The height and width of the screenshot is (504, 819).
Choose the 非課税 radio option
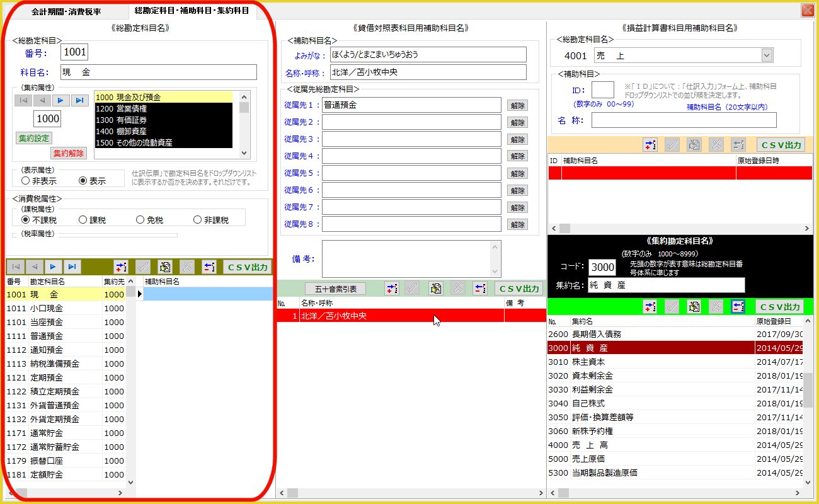198,220
